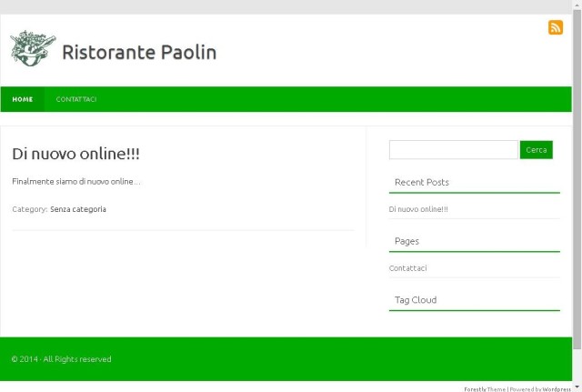The height and width of the screenshot is (392, 582).
Task: Open the Senza categoria category link
Action: click(x=78, y=209)
